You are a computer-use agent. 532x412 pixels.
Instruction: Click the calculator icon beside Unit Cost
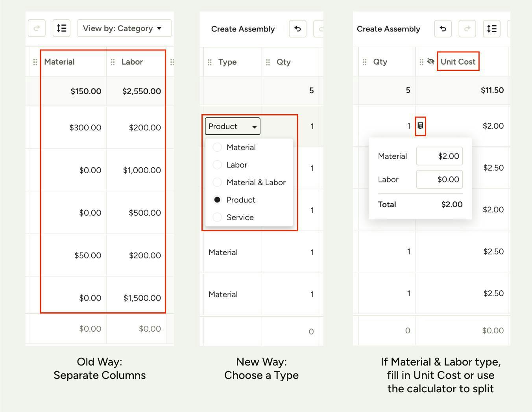click(x=420, y=126)
